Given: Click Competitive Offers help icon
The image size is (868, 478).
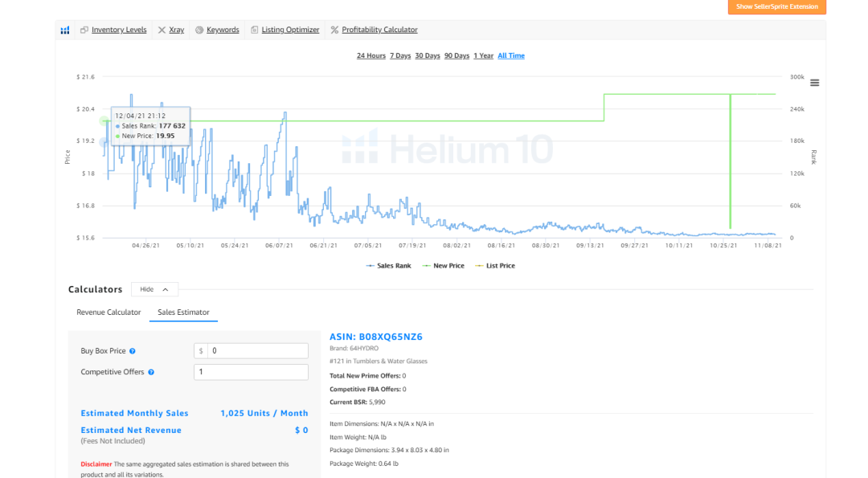Looking at the screenshot, I should click(x=151, y=372).
